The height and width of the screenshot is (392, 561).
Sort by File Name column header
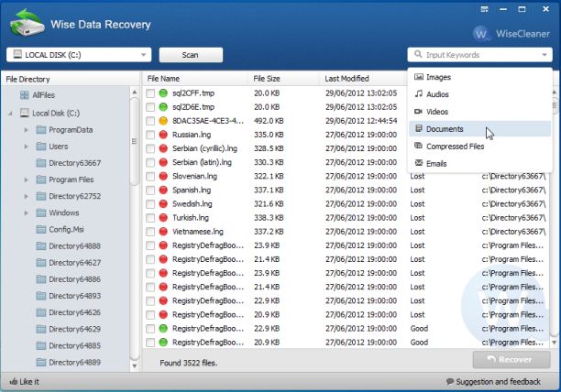[x=195, y=79]
